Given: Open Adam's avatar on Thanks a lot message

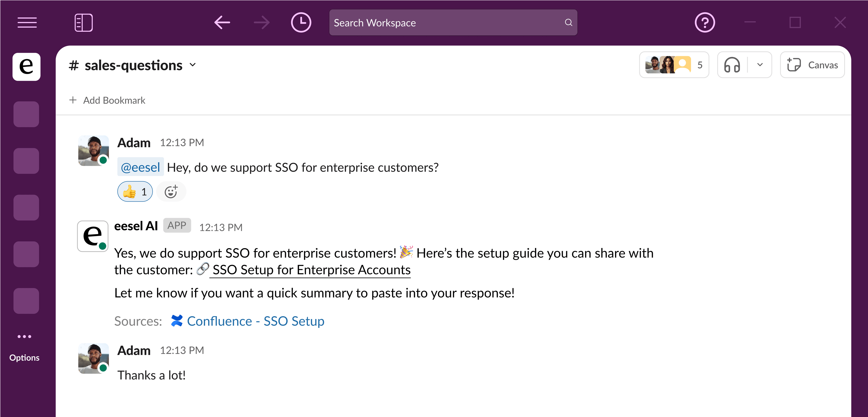Looking at the screenshot, I should click(x=93, y=359).
